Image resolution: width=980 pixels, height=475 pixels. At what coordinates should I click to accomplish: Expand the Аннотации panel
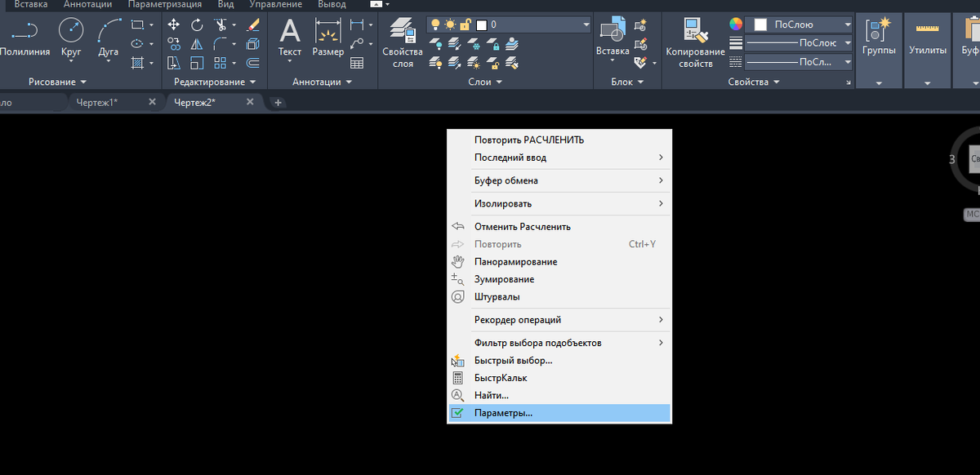click(323, 82)
